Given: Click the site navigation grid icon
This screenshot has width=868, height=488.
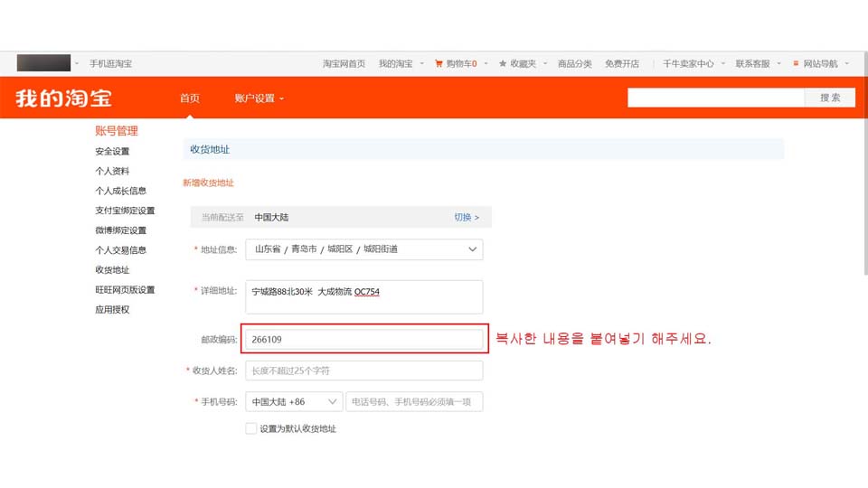Looking at the screenshot, I should pos(796,63).
